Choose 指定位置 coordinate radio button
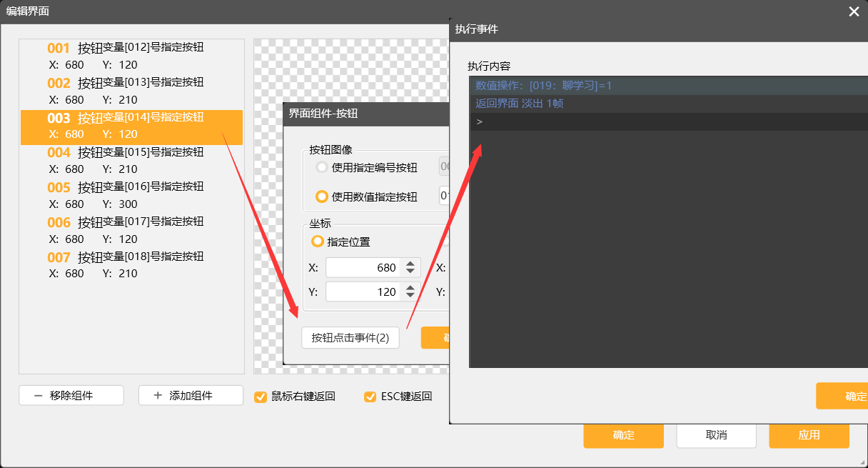This screenshot has height=468, width=868. pos(318,242)
